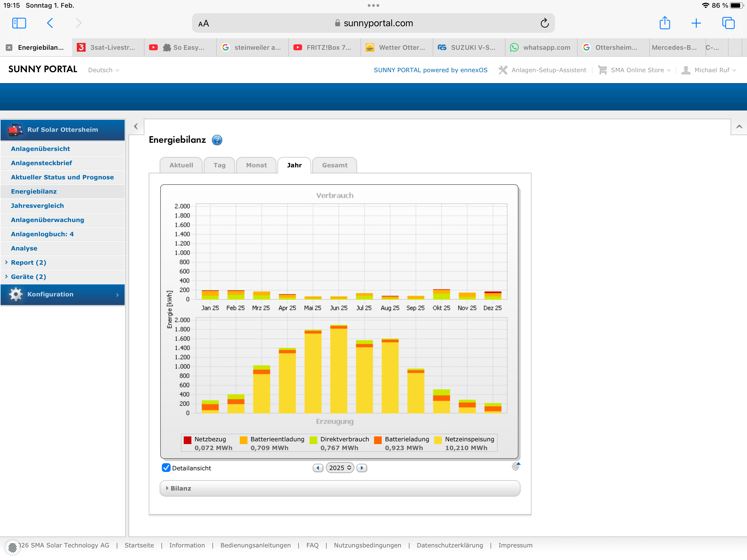Viewport: 747px width, 560px height.
Task: Open the chart settings gear icon
Action: [x=515, y=467]
